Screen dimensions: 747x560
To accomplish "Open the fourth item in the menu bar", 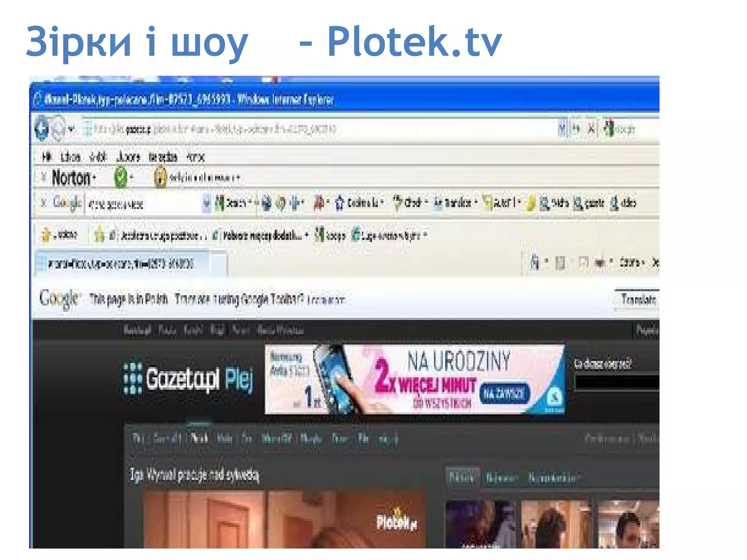I will point(128,157).
